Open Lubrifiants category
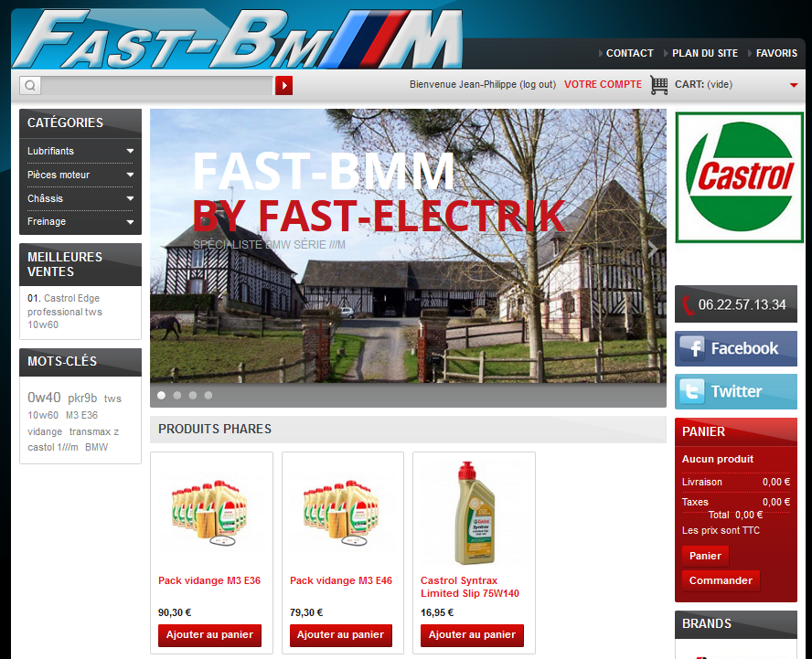The image size is (812, 659). 51,151
